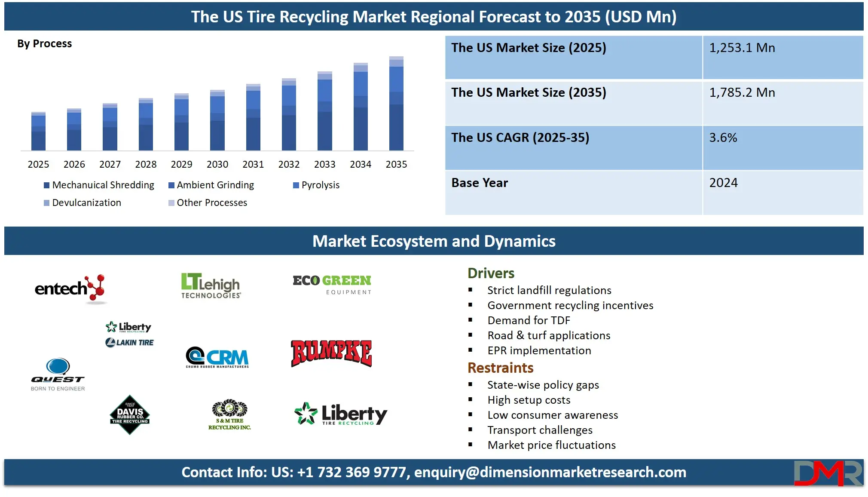Click the Other Processes legend swatch
The width and height of the screenshot is (868, 497).
point(171,203)
